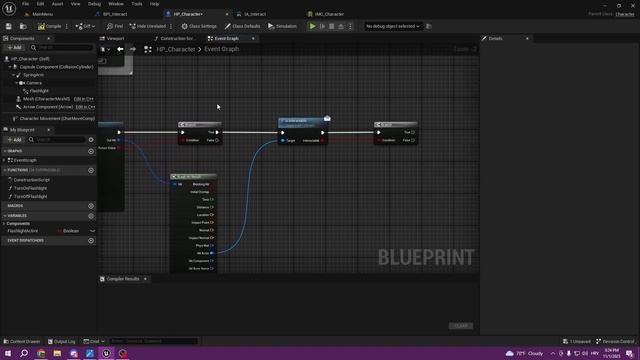This screenshot has width=640, height=360.
Task: Add a new component
Action: click(x=14, y=48)
